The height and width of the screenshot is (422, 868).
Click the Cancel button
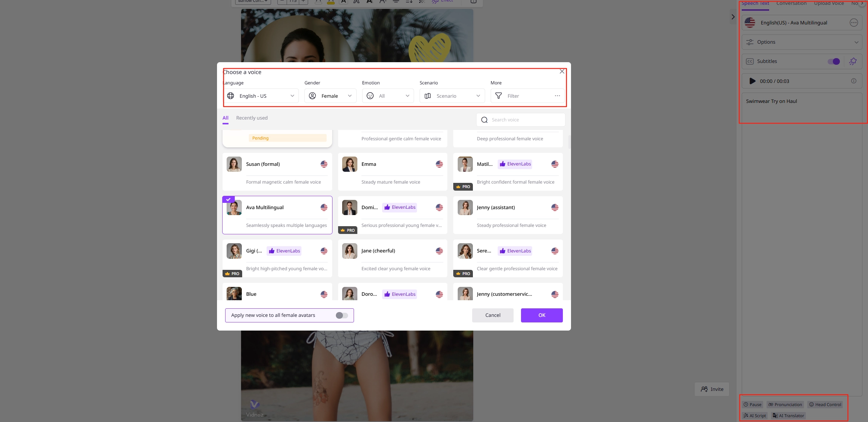(493, 315)
